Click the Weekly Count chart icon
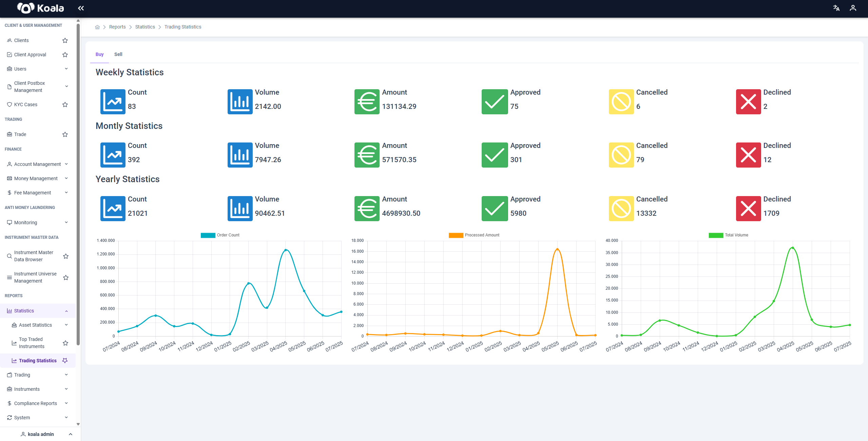 point(113,102)
